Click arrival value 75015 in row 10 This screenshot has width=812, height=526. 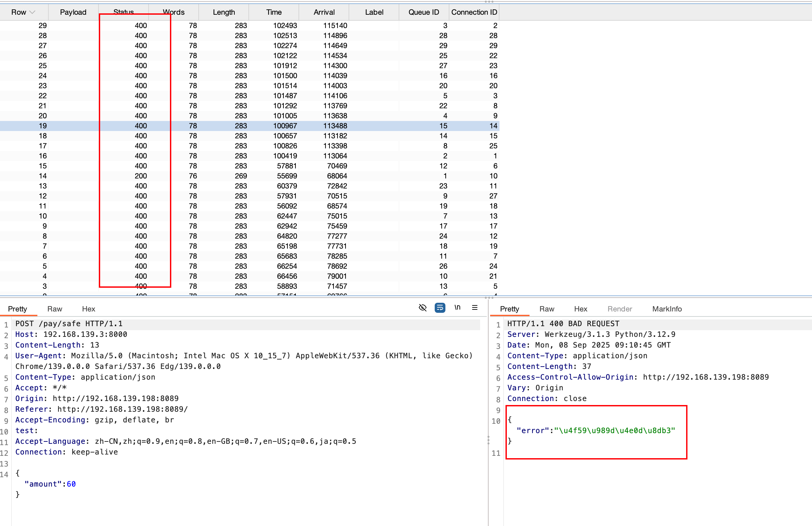pos(337,216)
